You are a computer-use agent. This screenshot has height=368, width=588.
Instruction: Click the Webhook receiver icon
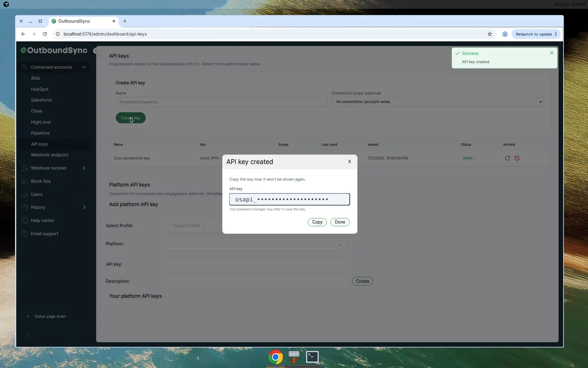tap(24, 168)
